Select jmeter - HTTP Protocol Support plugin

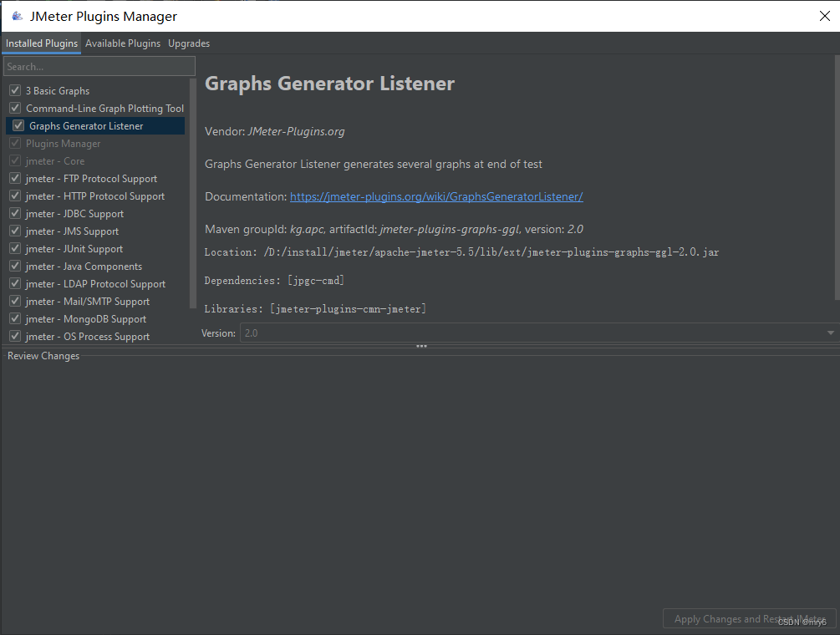pos(95,196)
